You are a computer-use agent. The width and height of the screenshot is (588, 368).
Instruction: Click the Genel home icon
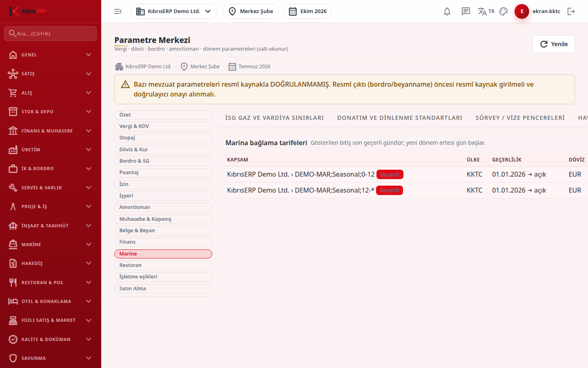[13, 55]
